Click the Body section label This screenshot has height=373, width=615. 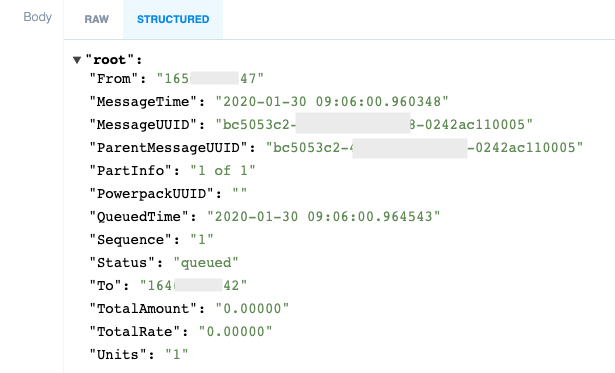(38, 17)
